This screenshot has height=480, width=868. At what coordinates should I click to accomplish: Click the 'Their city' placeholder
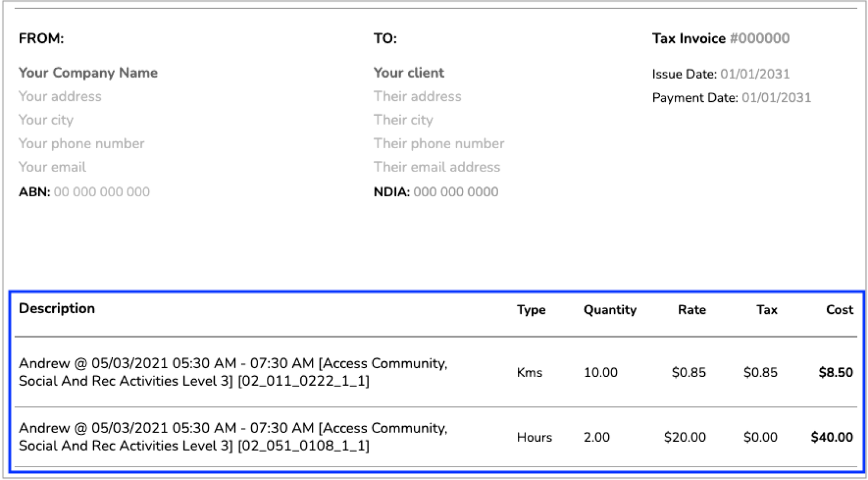(x=403, y=120)
